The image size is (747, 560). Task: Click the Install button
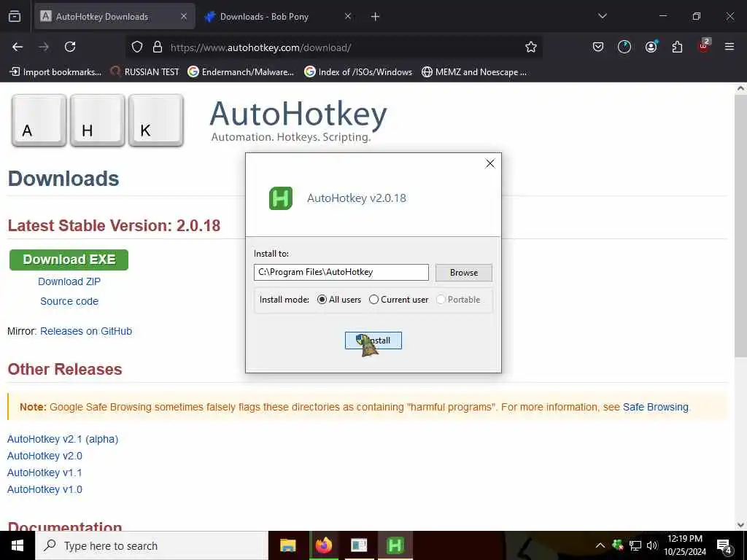373,341
